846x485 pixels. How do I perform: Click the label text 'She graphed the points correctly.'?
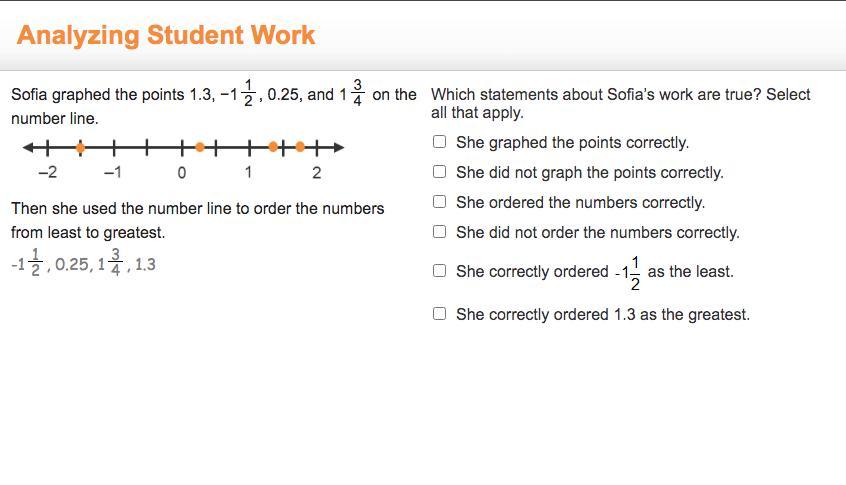[572, 142]
